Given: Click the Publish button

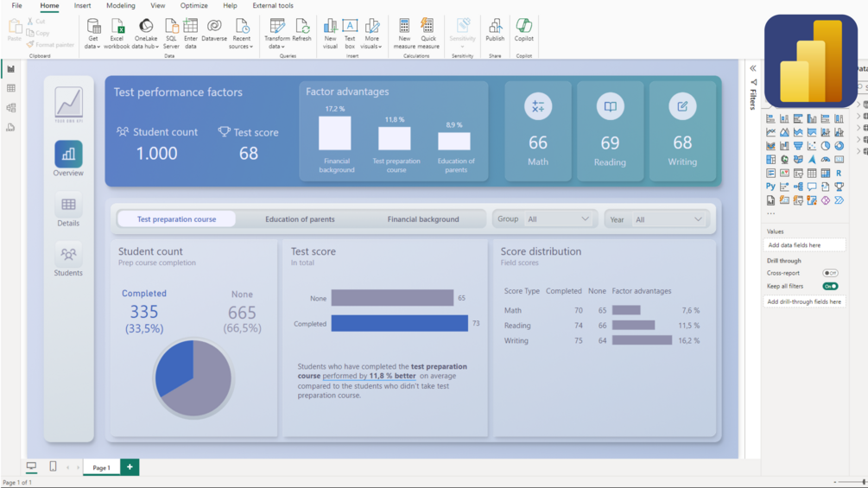Looking at the screenshot, I should [495, 30].
